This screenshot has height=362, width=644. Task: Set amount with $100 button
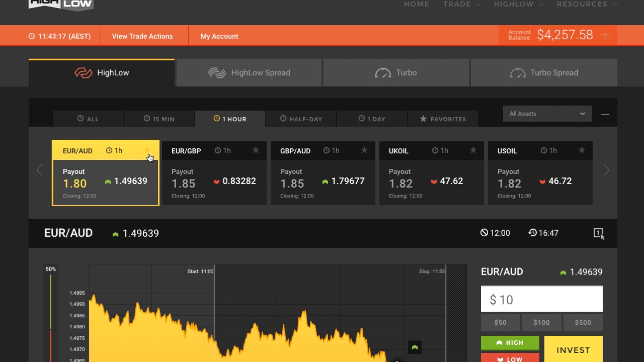[x=541, y=322]
